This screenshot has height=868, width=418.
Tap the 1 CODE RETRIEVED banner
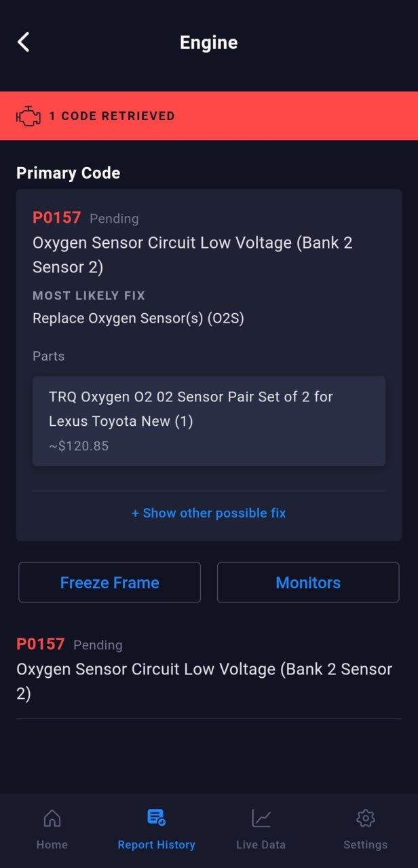209,116
